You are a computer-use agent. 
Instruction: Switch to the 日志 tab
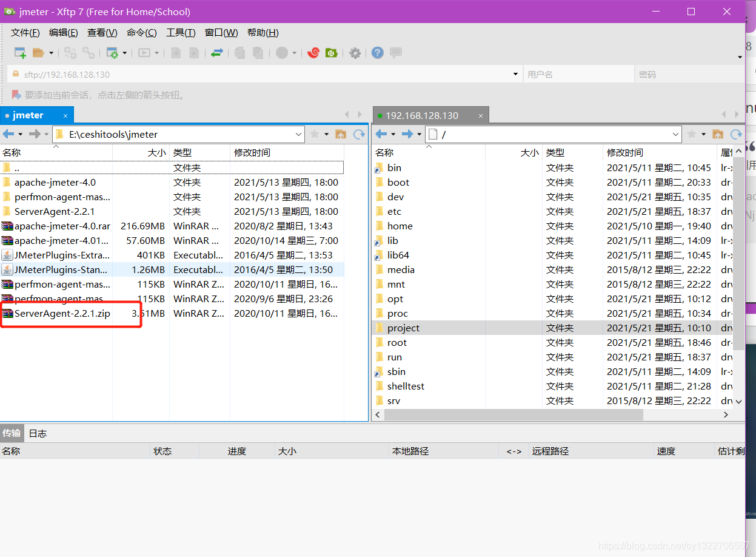click(38, 433)
